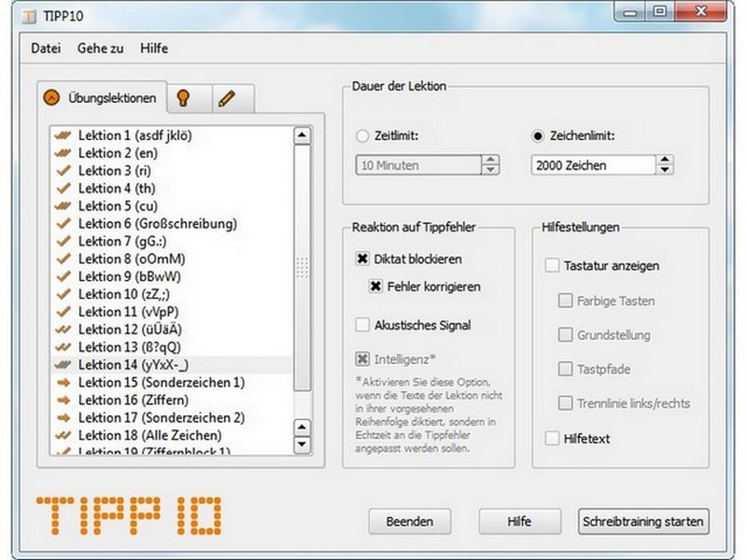The image size is (747, 560).
Task: Click the status icon of Lektion 2
Action: click(63, 153)
